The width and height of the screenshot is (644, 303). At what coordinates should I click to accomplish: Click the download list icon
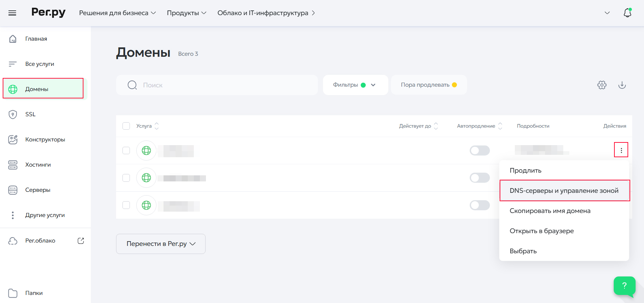[622, 85]
